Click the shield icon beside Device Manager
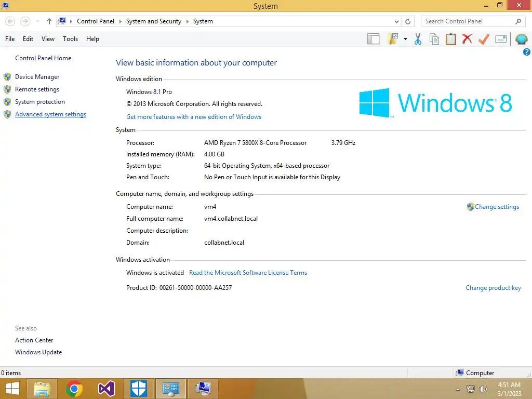The height and width of the screenshot is (399, 532). pyautogui.click(x=7, y=77)
